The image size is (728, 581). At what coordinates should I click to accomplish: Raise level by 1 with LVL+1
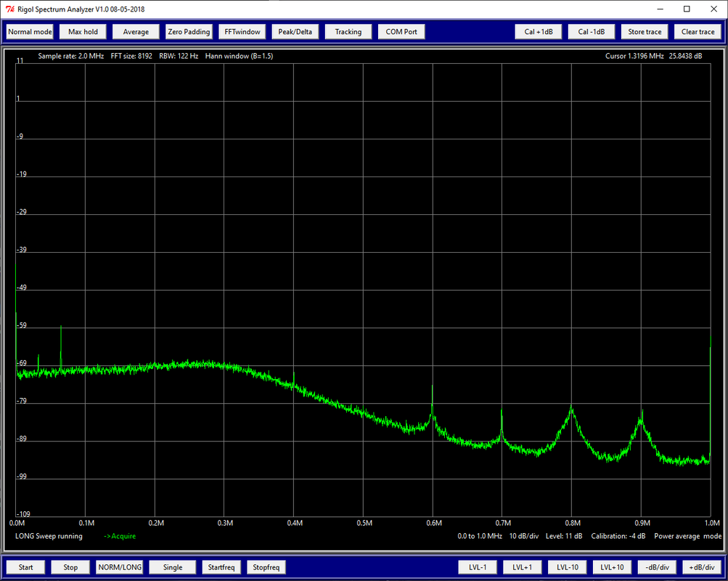pos(523,567)
